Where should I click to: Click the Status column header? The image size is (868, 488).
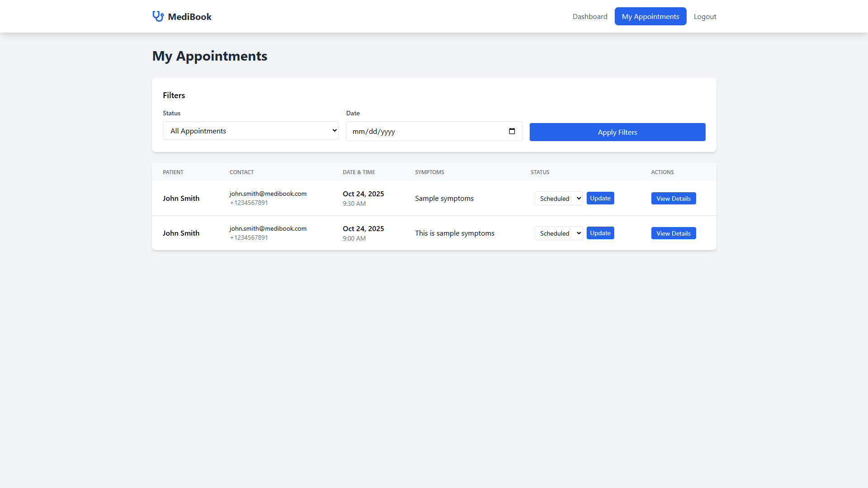[x=540, y=172]
